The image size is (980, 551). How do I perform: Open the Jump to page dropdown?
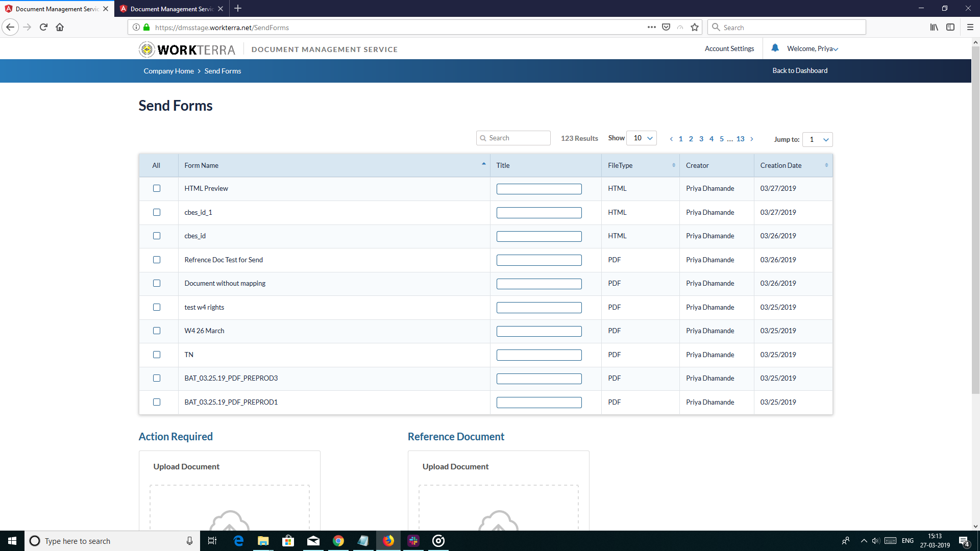[x=817, y=139]
